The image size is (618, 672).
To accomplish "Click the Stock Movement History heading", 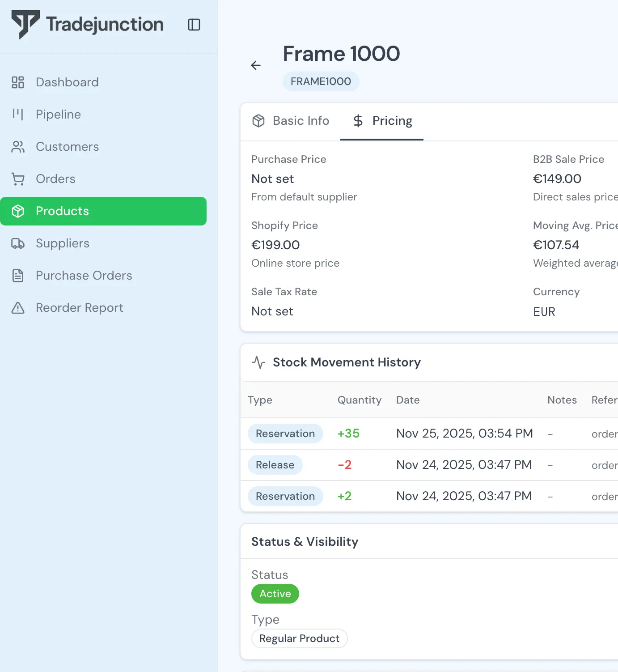I will [x=347, y=362].
